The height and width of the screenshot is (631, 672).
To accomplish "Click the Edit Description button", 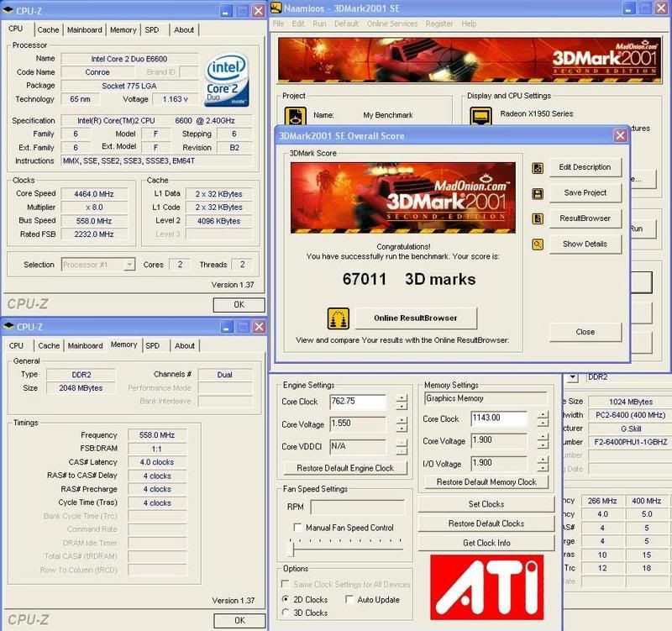I will click(x=585, y=167).
